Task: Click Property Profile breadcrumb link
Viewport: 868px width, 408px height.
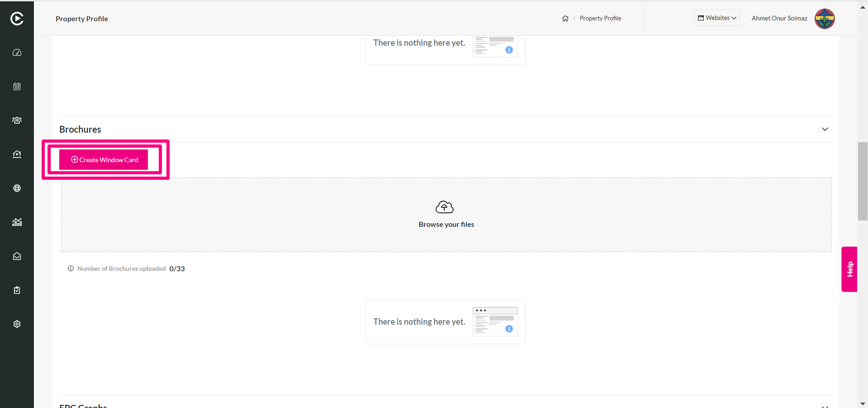Action: [600, 19]
